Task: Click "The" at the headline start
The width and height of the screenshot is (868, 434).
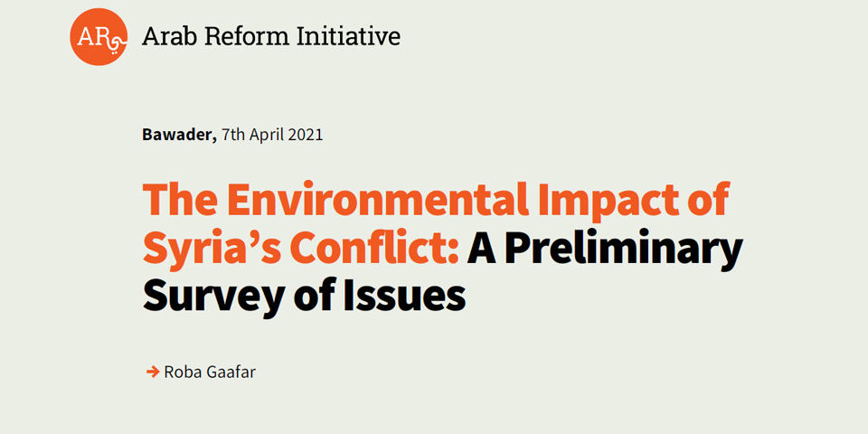Action: click(x=176, y=200)
